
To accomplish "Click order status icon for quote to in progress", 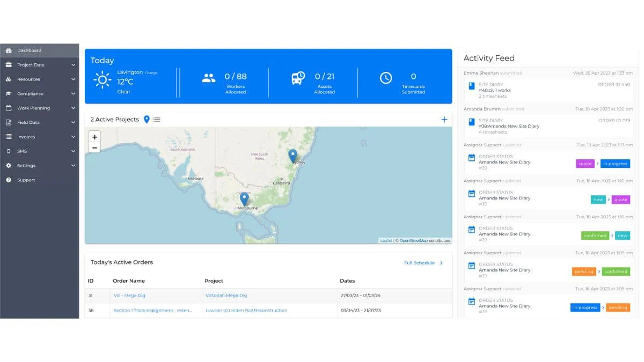I will [x=472, y=158].
